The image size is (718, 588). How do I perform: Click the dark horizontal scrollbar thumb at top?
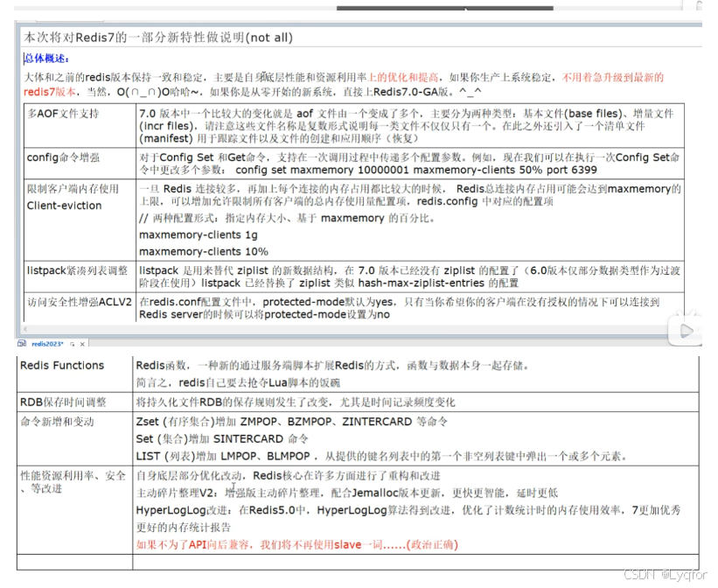click(444, 8)
